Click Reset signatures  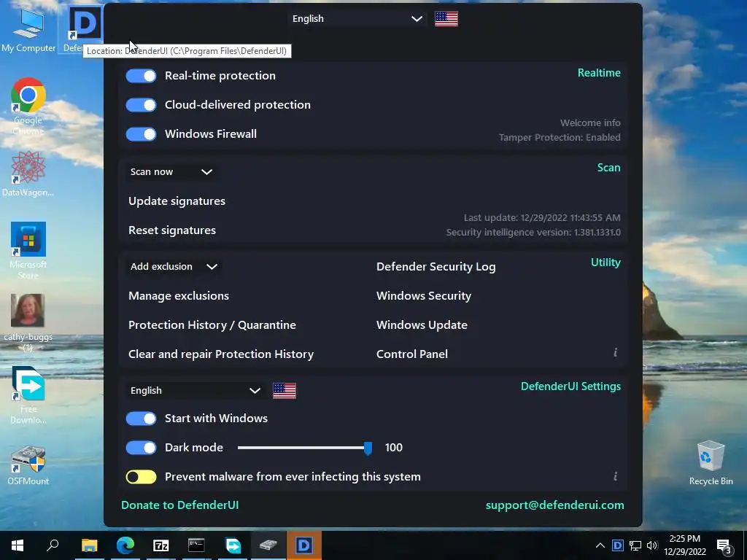click(x=172, y=230)
